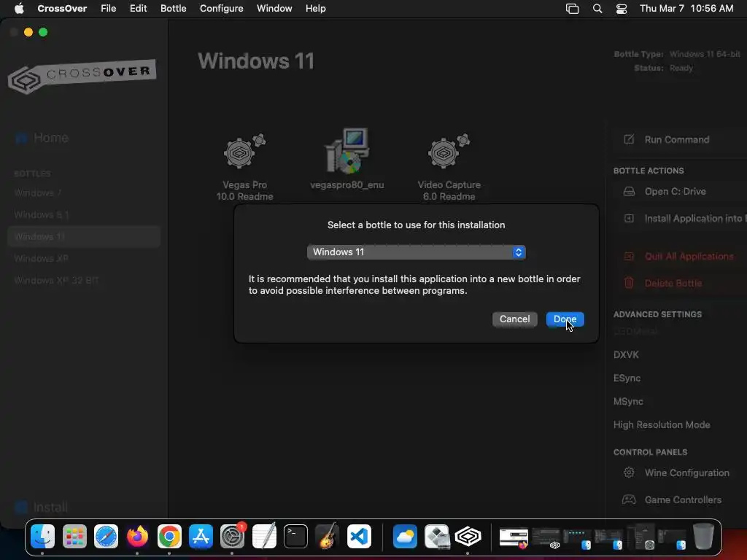Viewport: 747px width, 560px height.
Task: Click the Delete Bottle trash icon
Action: 629,283
